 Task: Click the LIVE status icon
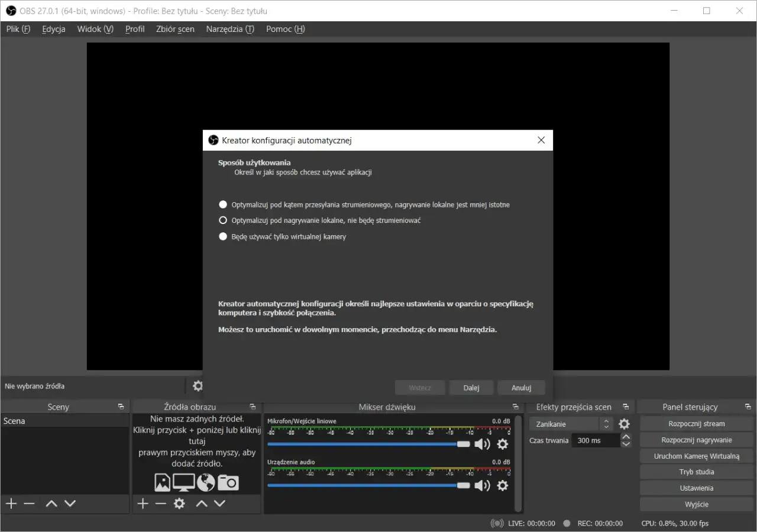(497, 523)
